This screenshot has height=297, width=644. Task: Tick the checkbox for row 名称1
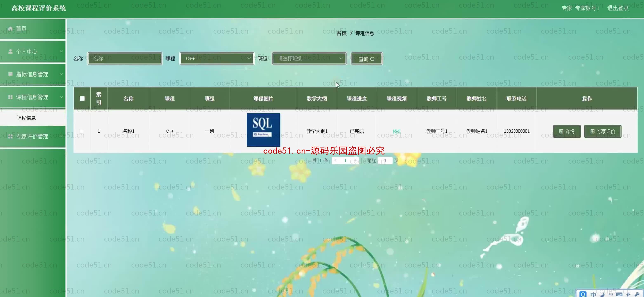81,131
